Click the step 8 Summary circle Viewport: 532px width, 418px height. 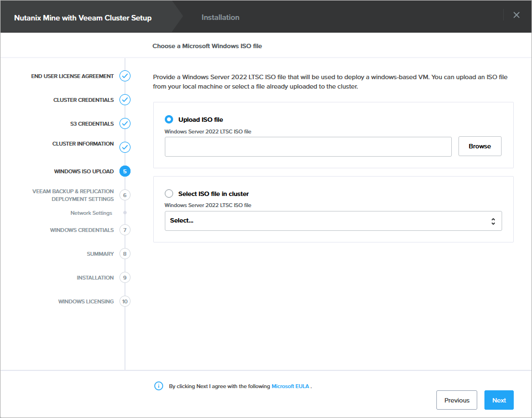pos(125,254)
